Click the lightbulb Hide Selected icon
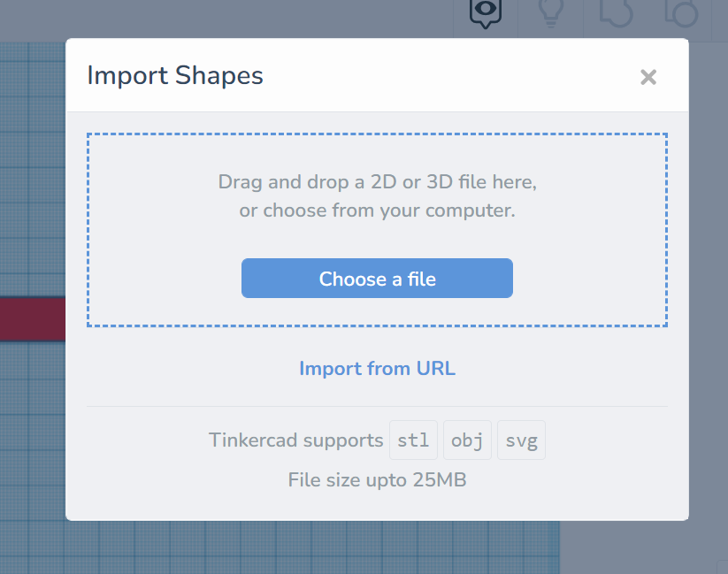Viewport: 728px width, 574px height. point(551,12)
